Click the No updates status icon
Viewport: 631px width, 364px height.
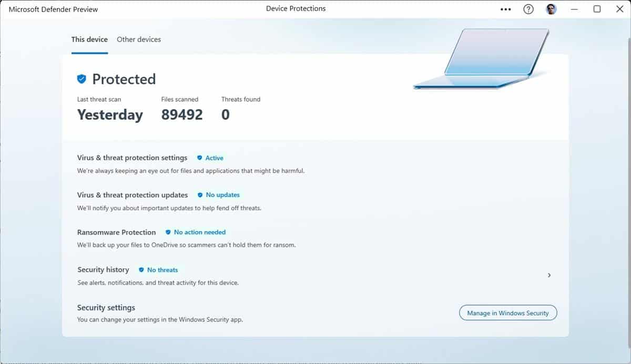[x=199, y=195]
